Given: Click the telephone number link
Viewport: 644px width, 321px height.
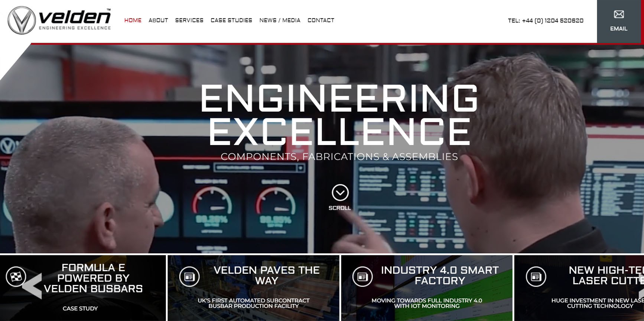Looking at the screenshot, I should (546, 21).
